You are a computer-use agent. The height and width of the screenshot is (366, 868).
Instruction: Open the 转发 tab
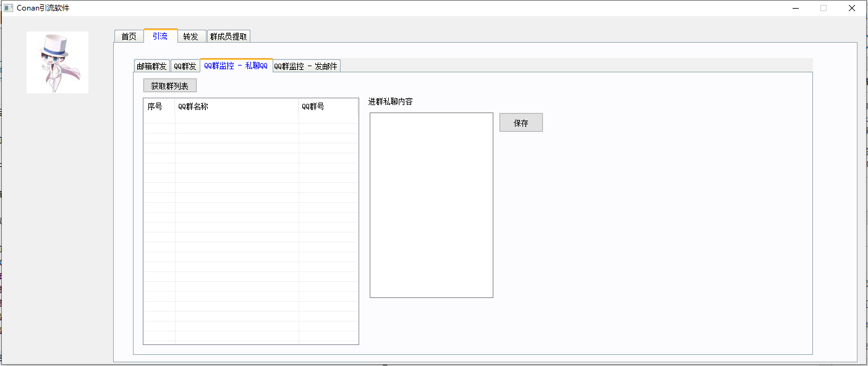[x=191, y=36]
